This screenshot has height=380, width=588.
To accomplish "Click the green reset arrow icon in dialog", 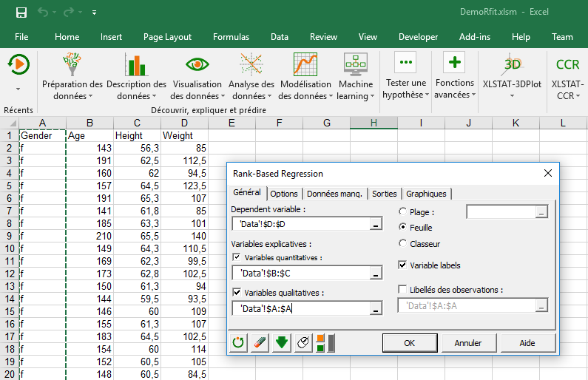I will [237, 343].
